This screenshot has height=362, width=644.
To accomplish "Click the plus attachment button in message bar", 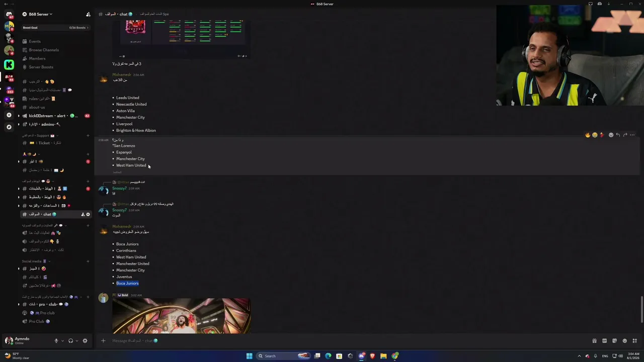I will point(103,341).
